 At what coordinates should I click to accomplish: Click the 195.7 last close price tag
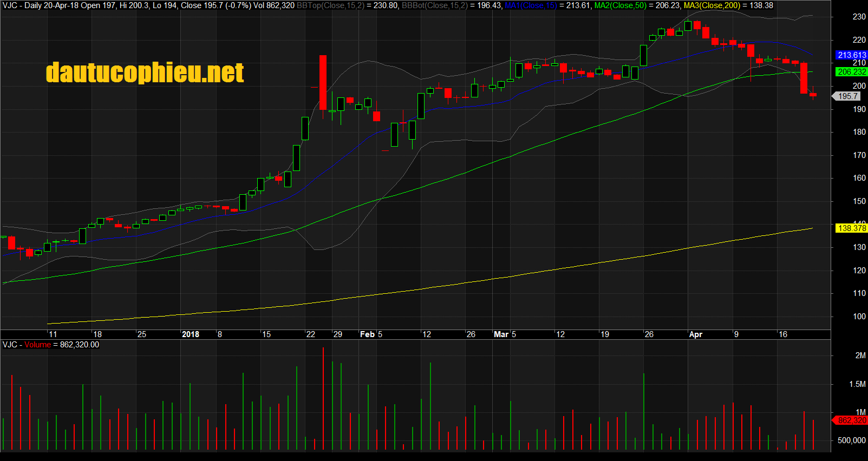point(848,96)
